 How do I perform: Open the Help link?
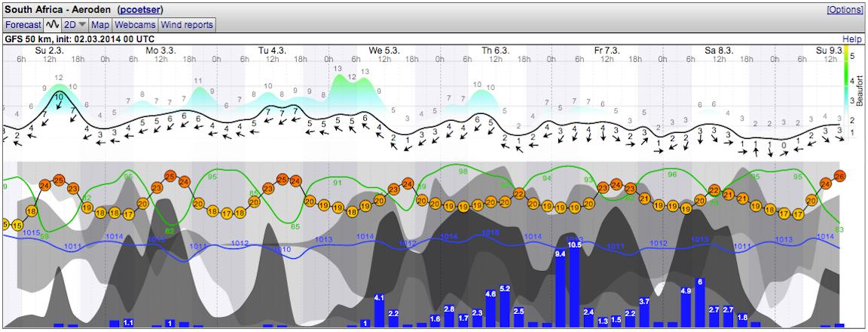[852, 40]
